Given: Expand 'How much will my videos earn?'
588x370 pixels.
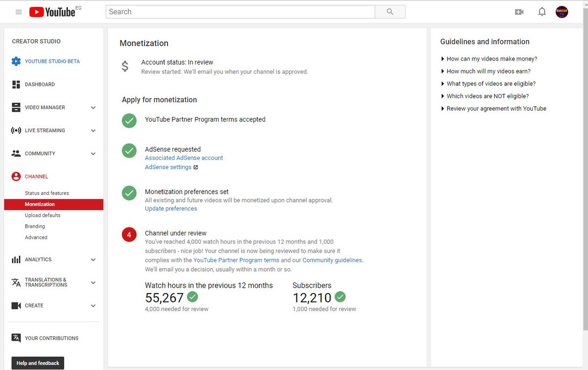Looking at the screenshot, I should pyautogui.click(x=486, y=71).
